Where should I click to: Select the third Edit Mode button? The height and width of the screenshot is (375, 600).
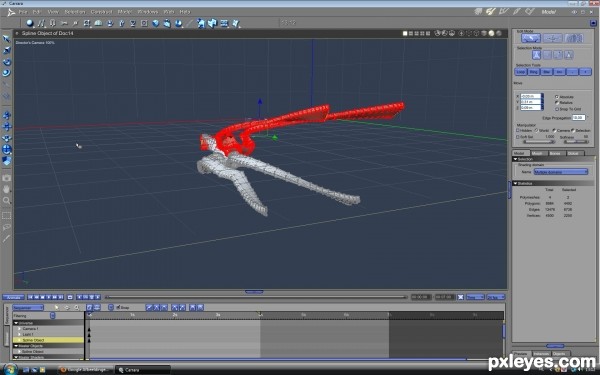click(574, 38)
